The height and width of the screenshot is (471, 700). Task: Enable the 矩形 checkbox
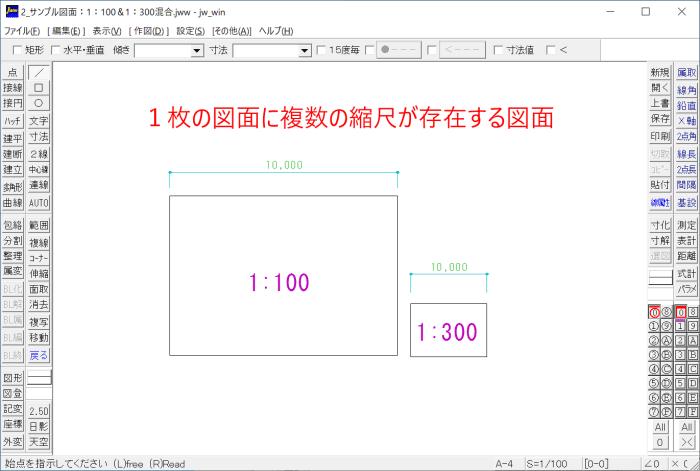[17, 50]
